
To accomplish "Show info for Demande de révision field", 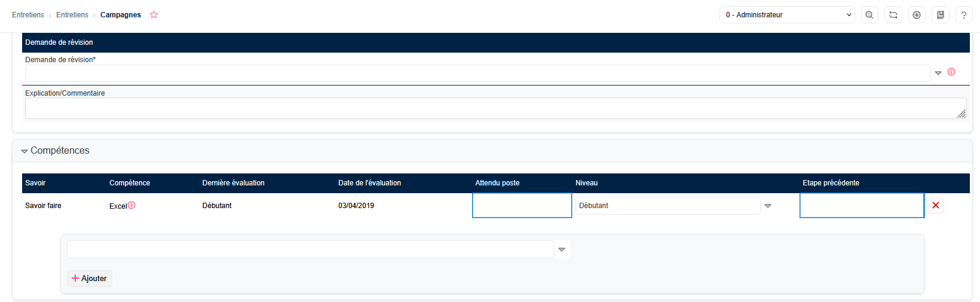I will pos(951,72).
